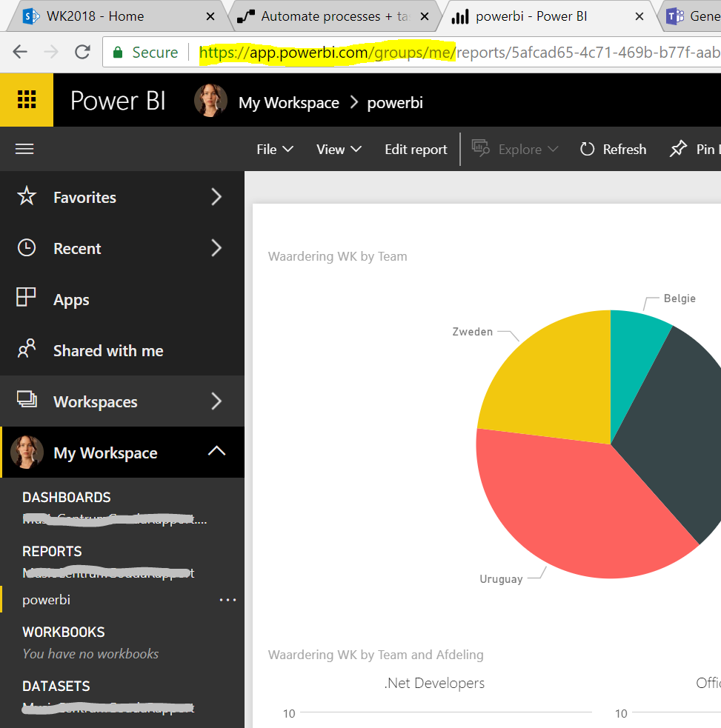Click the .Net Developers chart heading
Image resolution: width=721 pixels, height=728 pixels.
(434, 683)
